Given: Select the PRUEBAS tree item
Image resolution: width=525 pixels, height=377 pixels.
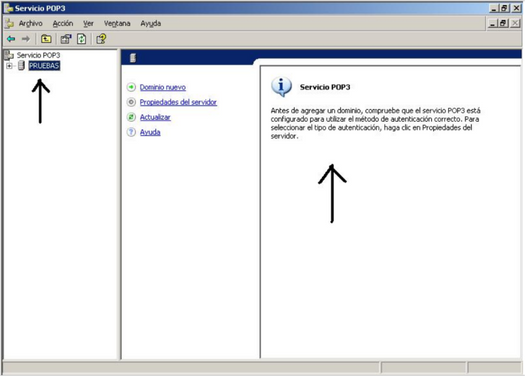Looking at the screenshot, I should [x=44, y=66].
